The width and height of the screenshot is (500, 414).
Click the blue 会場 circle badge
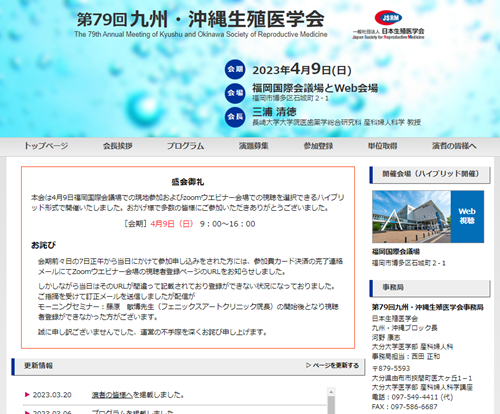[235, 93]
